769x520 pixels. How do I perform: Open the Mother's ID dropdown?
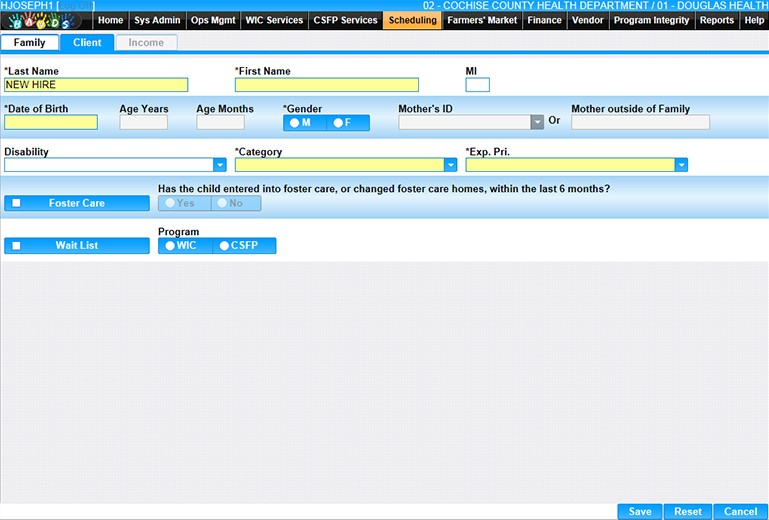(537, 123)
